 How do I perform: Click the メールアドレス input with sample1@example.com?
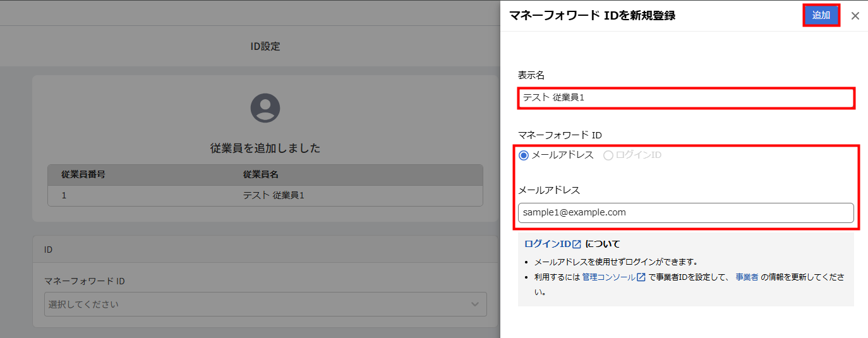point(686,212)
